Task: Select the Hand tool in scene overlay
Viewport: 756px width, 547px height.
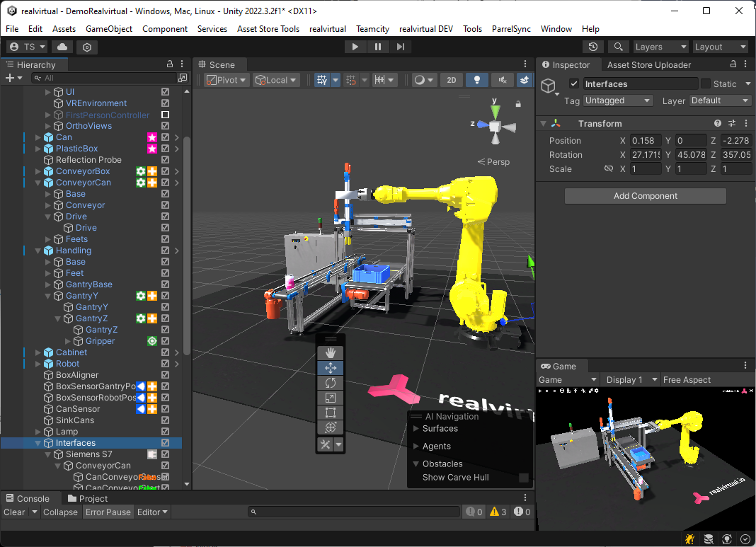Action: coord(330,352)
